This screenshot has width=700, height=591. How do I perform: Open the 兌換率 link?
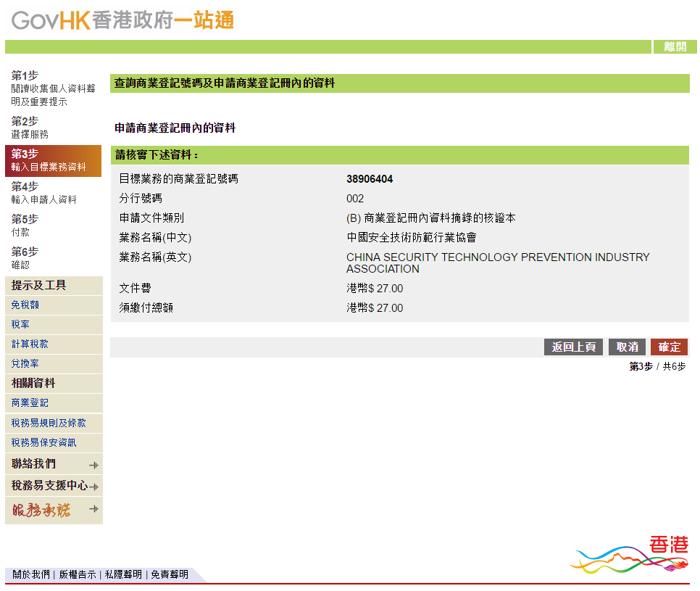(25, 363)
